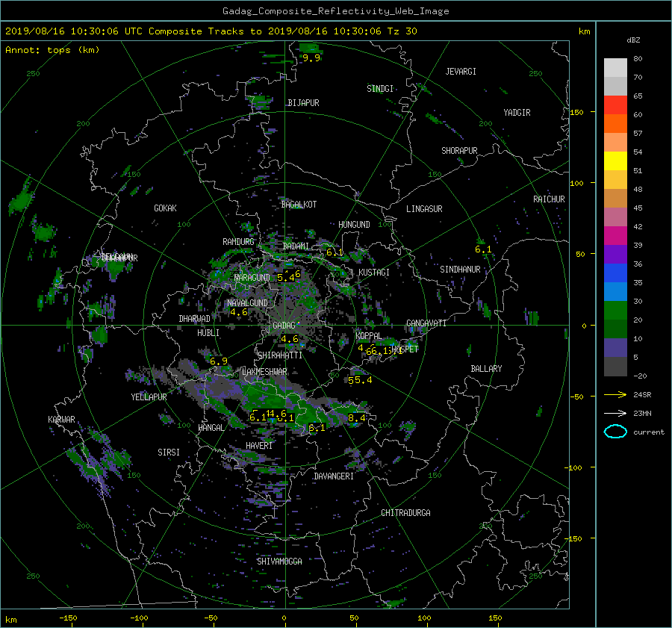Select the NARAGUND city label
This screenshot has height=628, width=672.
click(252, 278)
